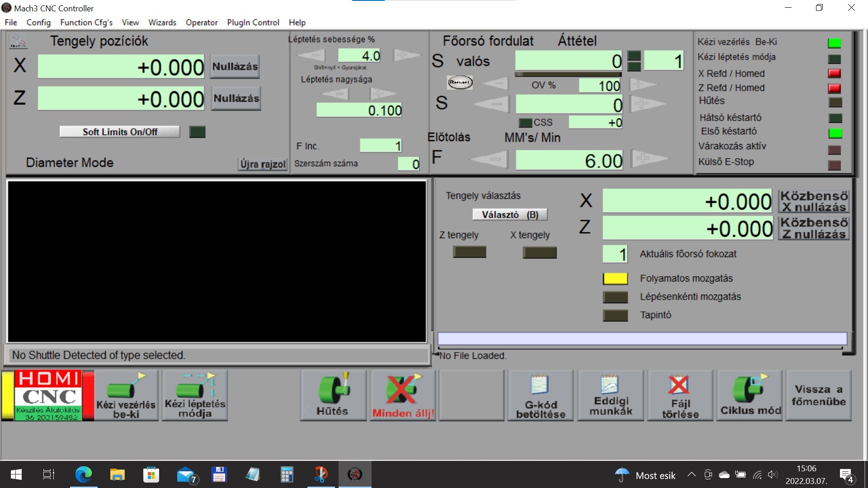
Task: Open the Config menu
Action: (x=38, y=22)
